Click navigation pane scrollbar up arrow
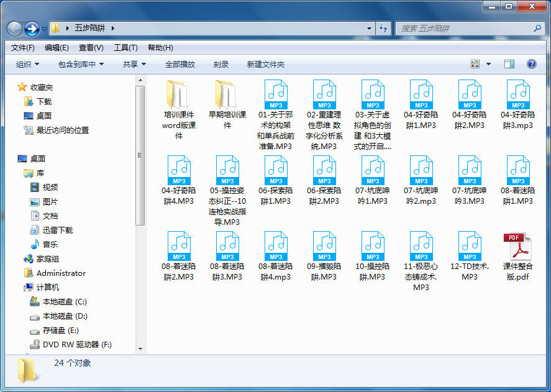The height and width of the screenshot is (392, 551). [140, 81]
